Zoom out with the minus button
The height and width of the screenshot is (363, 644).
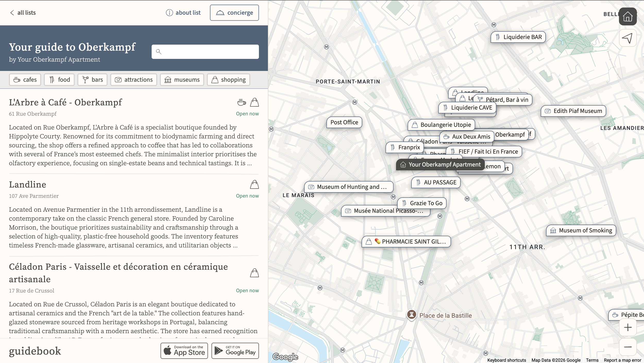(628, 347)
